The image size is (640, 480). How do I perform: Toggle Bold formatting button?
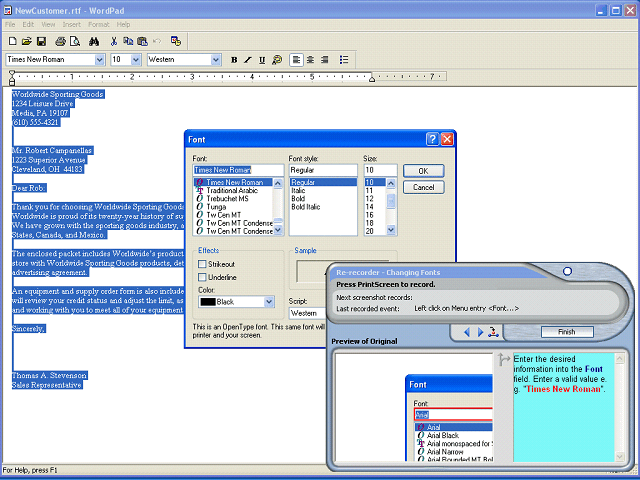(x=234, y=60)
